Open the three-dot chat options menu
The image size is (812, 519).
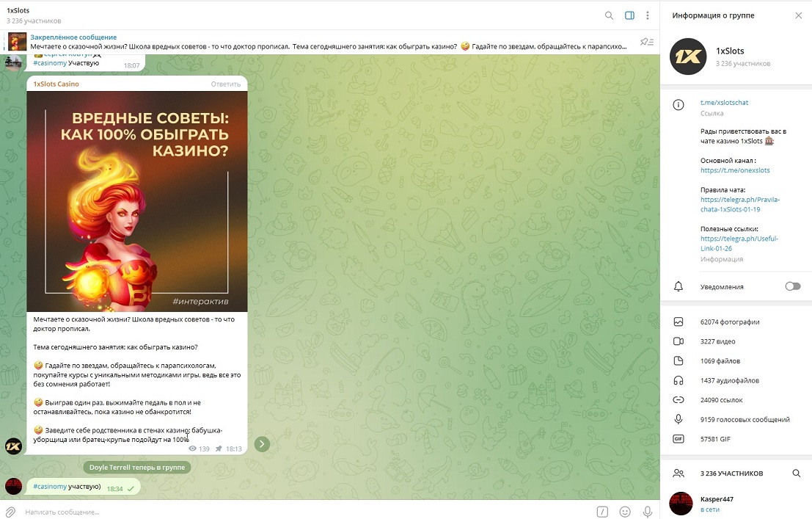pos(648,15)
